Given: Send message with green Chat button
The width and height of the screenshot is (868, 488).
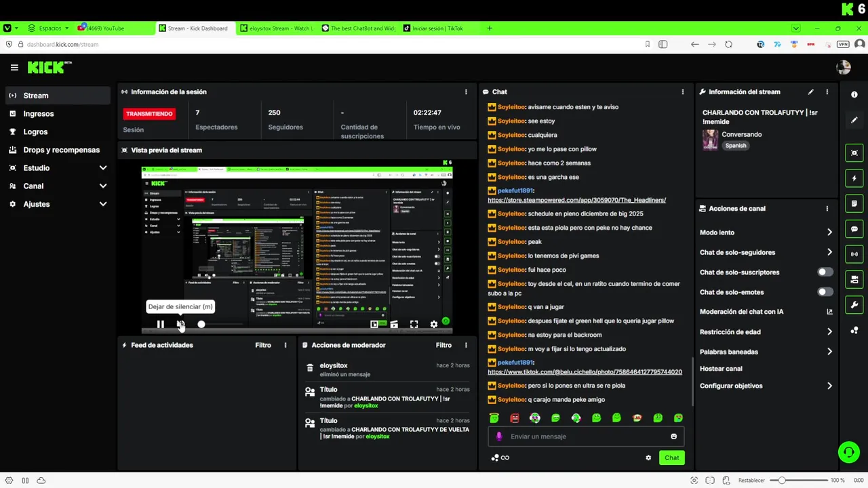Looking at the screenshot, I should coord(671,457).
